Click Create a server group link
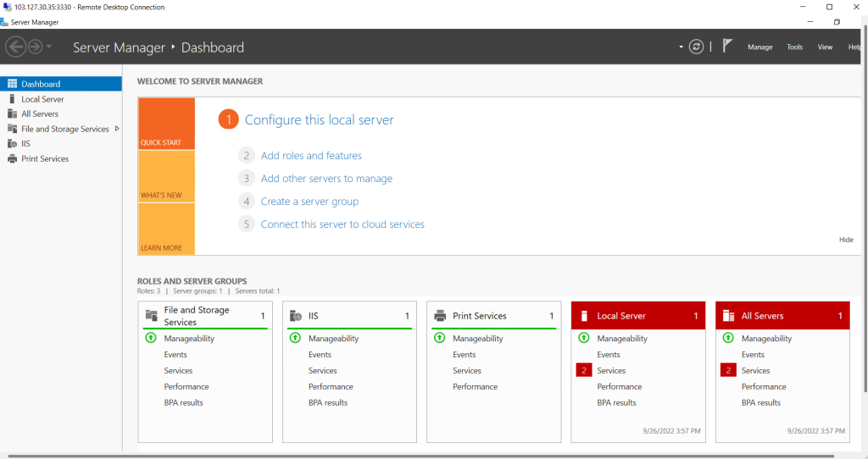 pos(309,202)
